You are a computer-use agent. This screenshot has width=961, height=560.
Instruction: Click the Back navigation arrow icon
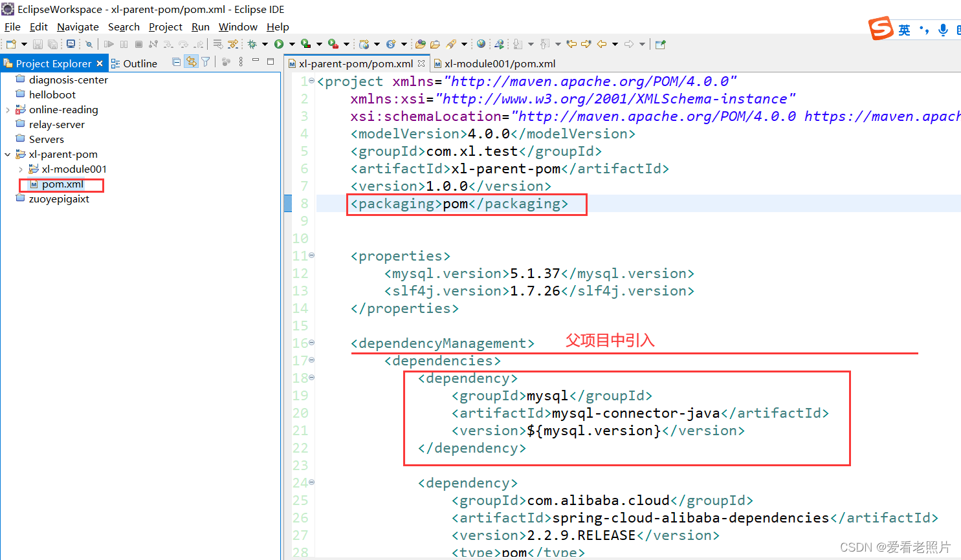coord(602,44)
